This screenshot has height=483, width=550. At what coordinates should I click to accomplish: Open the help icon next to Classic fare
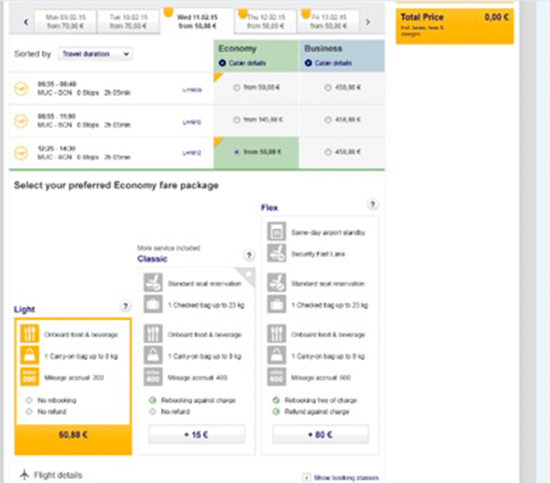click(249, 255)
